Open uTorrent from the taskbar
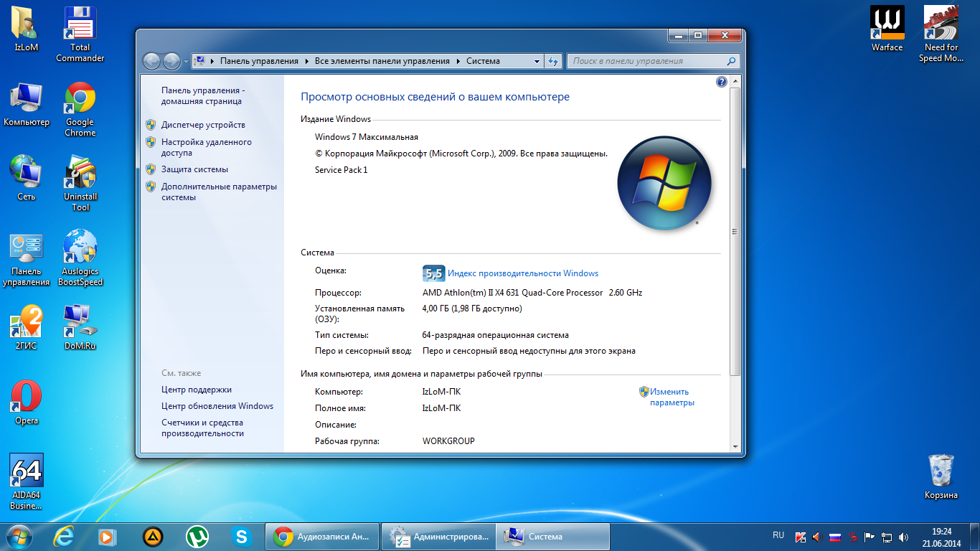This screenshot has width=980, height=551. 197,537
